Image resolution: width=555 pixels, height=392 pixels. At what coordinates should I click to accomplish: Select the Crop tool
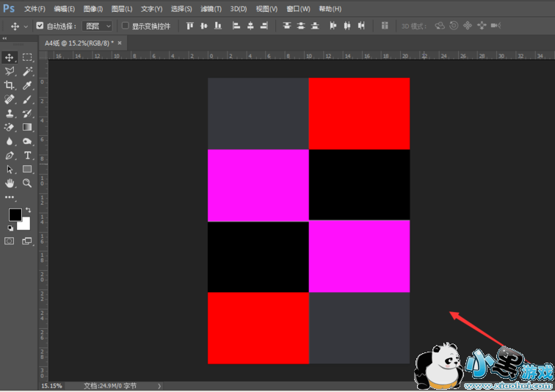coord(10,85)
